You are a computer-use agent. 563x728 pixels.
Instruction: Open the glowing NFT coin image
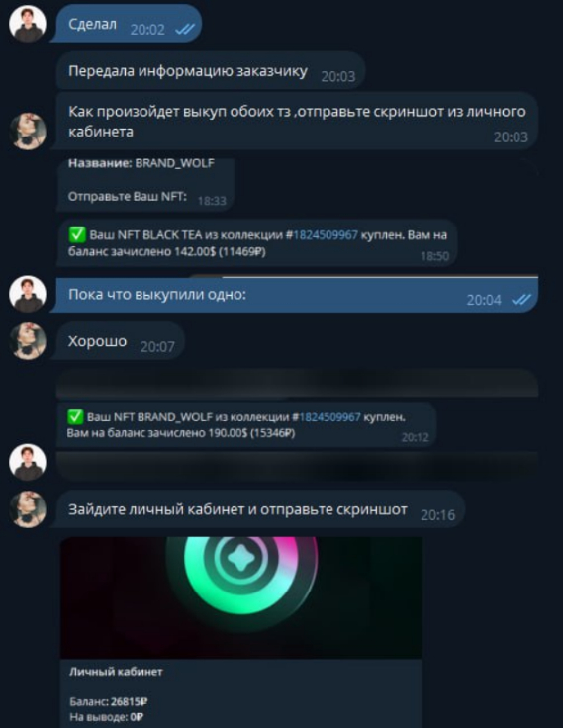(x=241, y=597)
